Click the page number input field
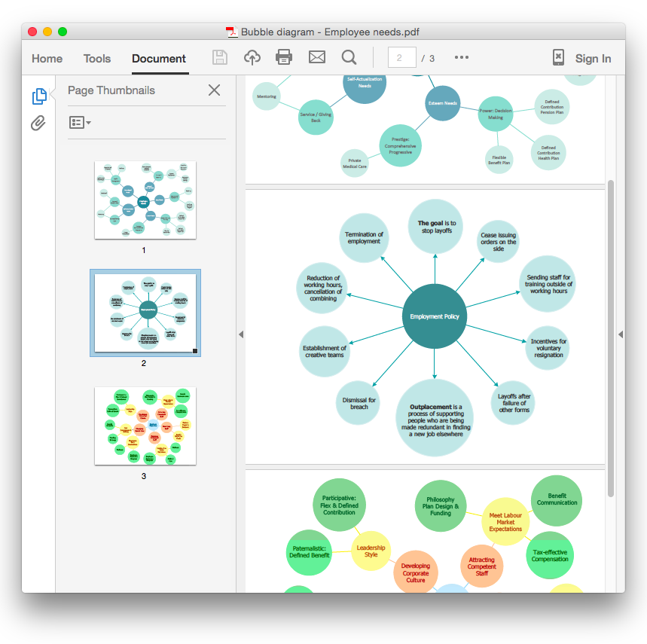 click(x=402, y=58)
